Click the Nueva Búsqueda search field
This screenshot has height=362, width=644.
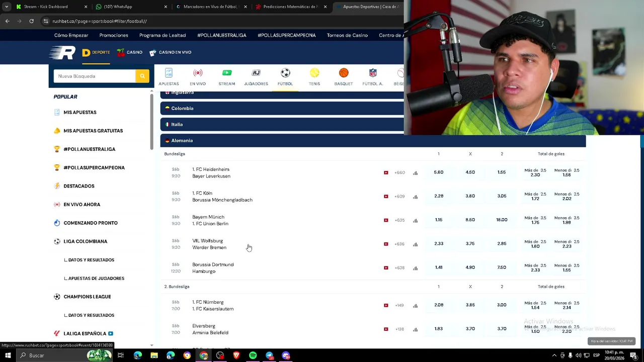pos(95,76)
